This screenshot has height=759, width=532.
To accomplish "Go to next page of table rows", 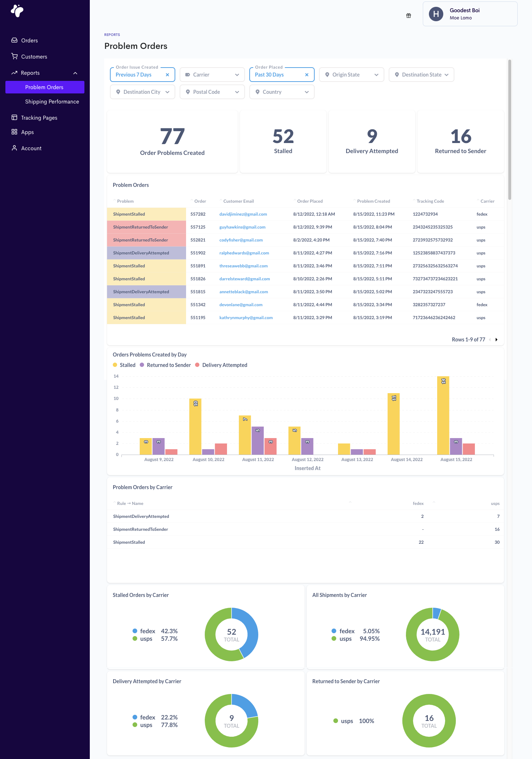I will click(x=496, y=340).
